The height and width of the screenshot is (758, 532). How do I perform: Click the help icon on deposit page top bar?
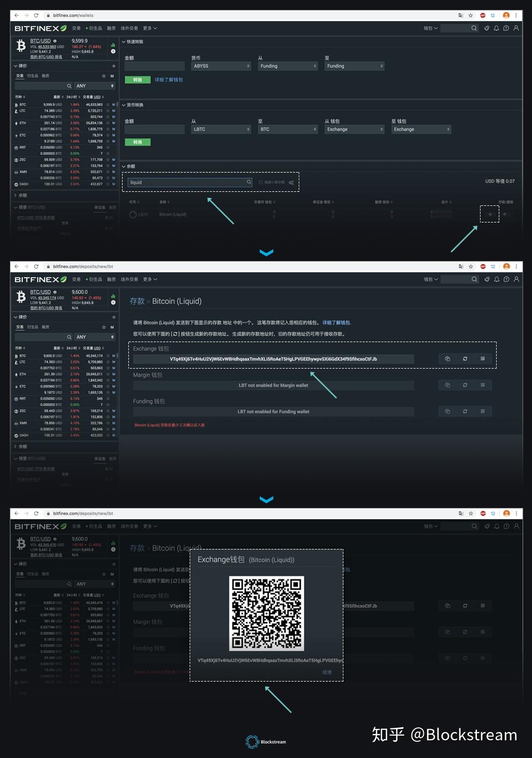506,279
